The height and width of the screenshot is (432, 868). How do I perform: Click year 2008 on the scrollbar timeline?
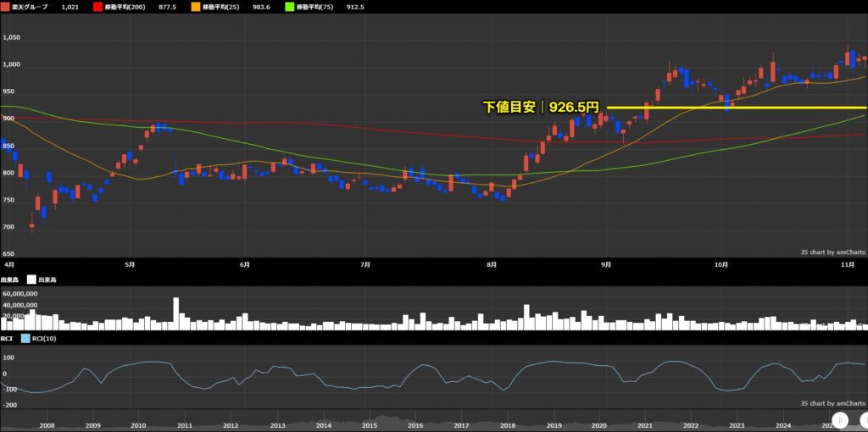(46, 425)
